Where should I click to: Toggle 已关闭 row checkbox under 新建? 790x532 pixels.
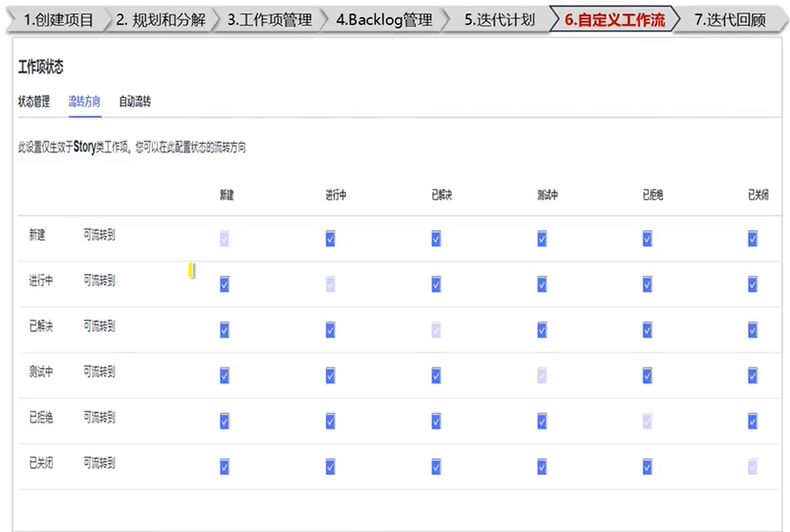point(225,467)
